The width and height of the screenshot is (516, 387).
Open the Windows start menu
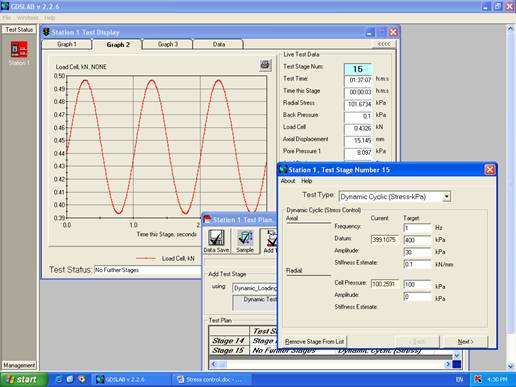tap(23, 379)
